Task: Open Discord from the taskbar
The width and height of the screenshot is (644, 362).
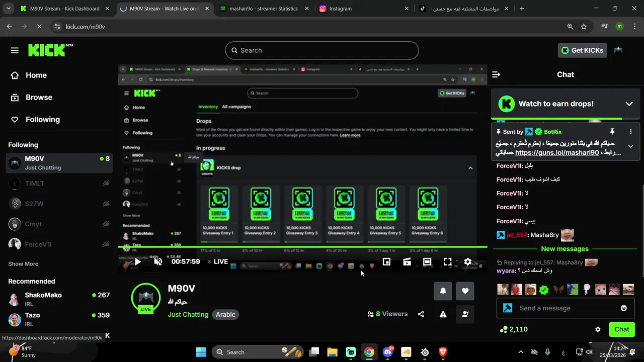Action: 388,352
